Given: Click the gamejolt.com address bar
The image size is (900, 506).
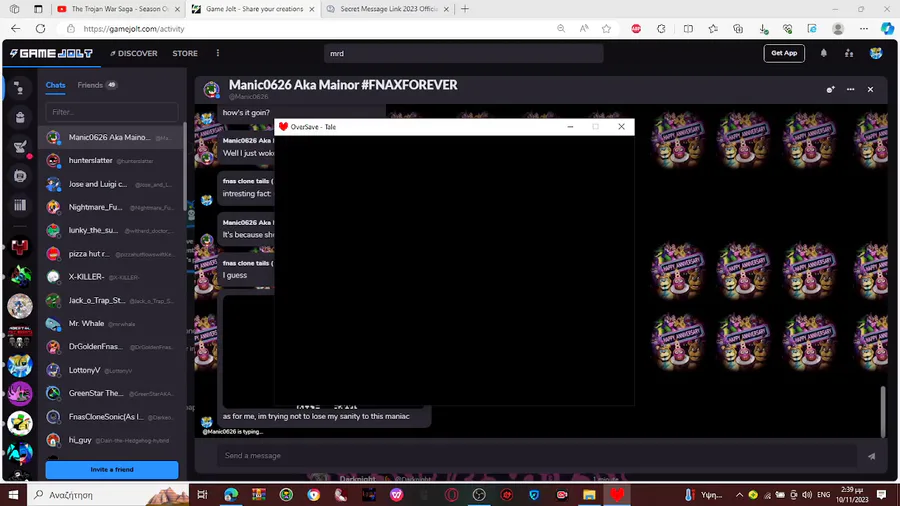Looking at the screenshot, I should point(310,29).
